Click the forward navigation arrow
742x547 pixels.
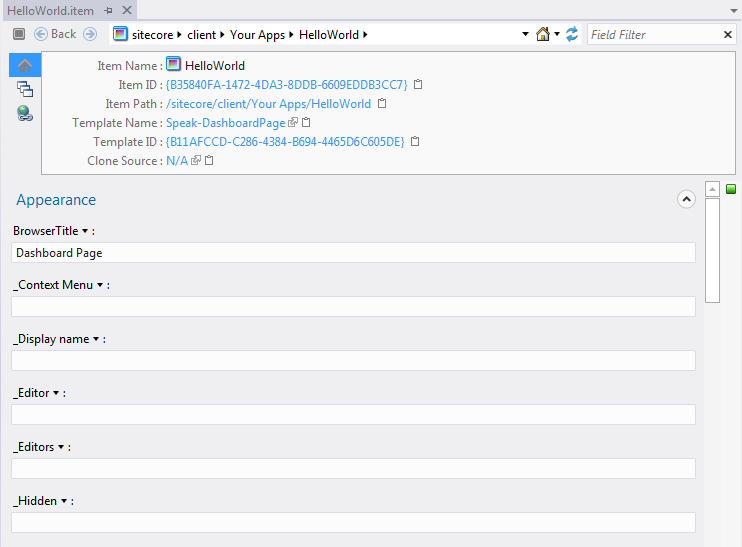[90, 34]
